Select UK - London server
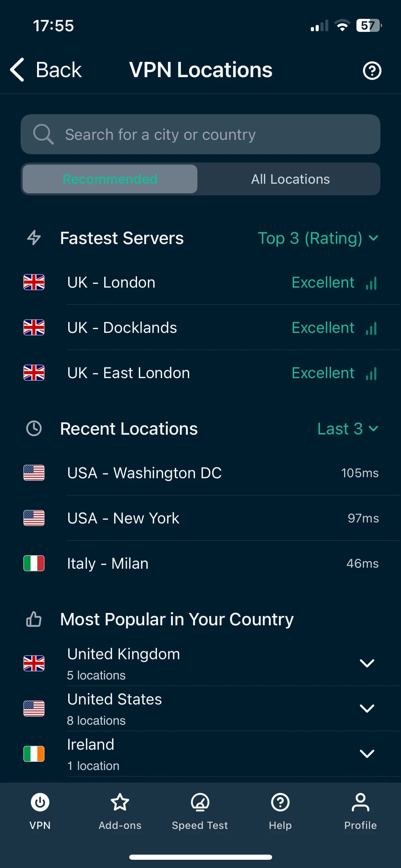The width and height of the screenshot is (401, 868). click(x=111, y=282)
